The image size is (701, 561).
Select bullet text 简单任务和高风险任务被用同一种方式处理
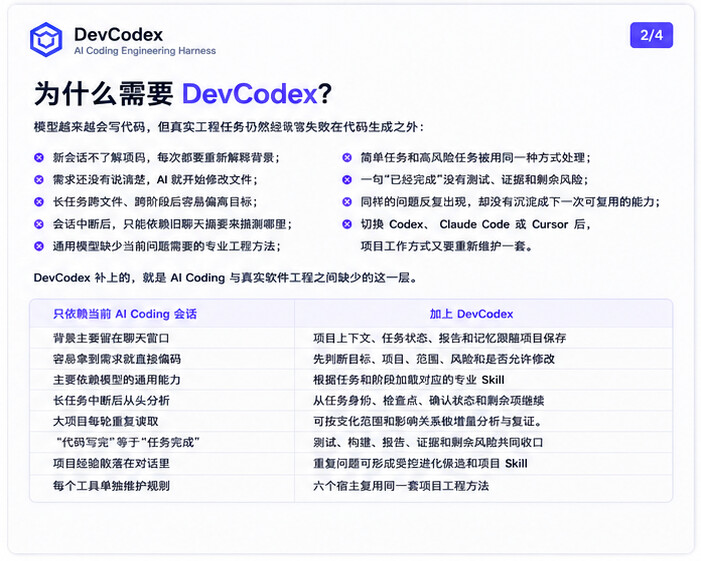476,158
